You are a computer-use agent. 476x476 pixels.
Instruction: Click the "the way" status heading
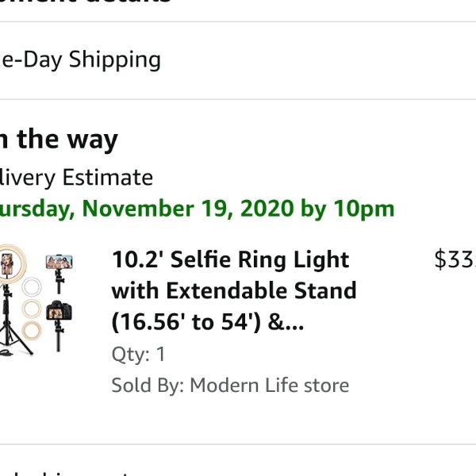(59, 140)
